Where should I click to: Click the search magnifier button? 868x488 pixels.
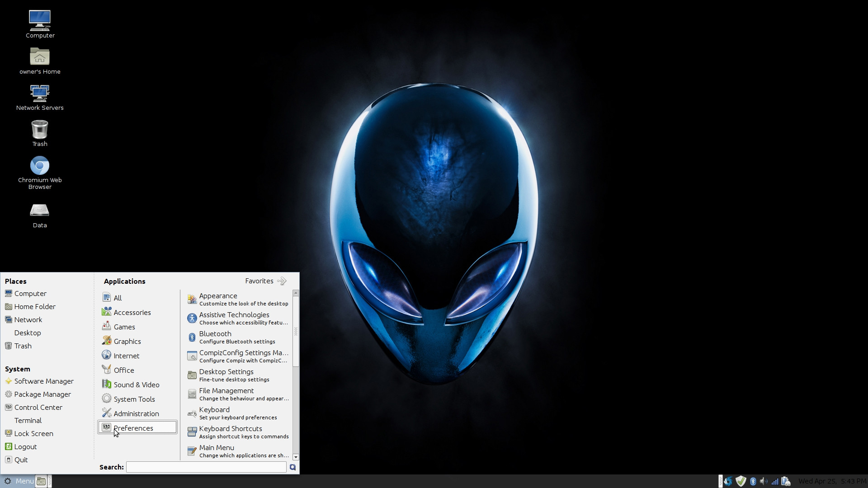pyautogui.click(x=293, y=467)
